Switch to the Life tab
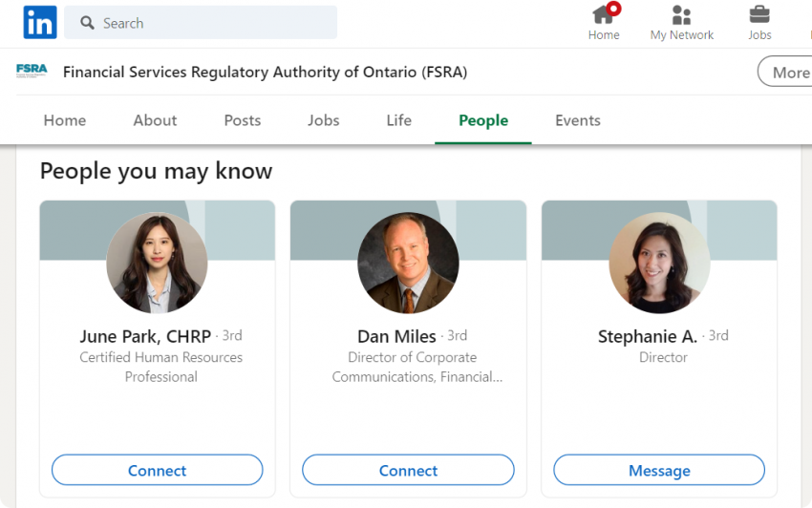 398,120
